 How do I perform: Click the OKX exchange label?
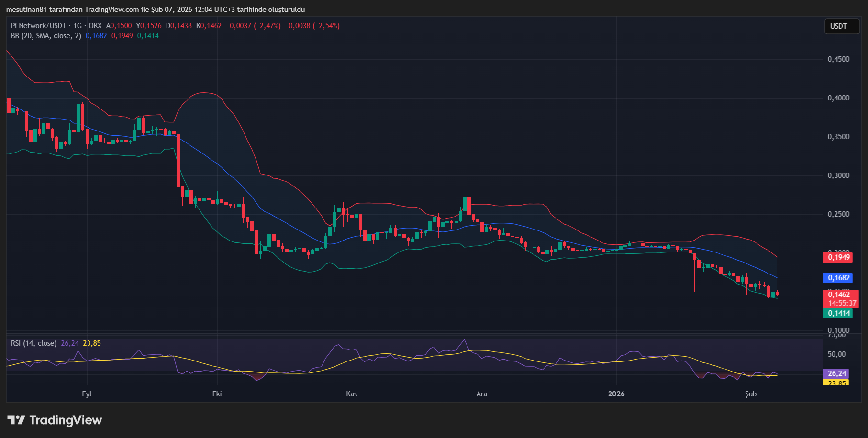pyautogui.click(x=95, y=26)
